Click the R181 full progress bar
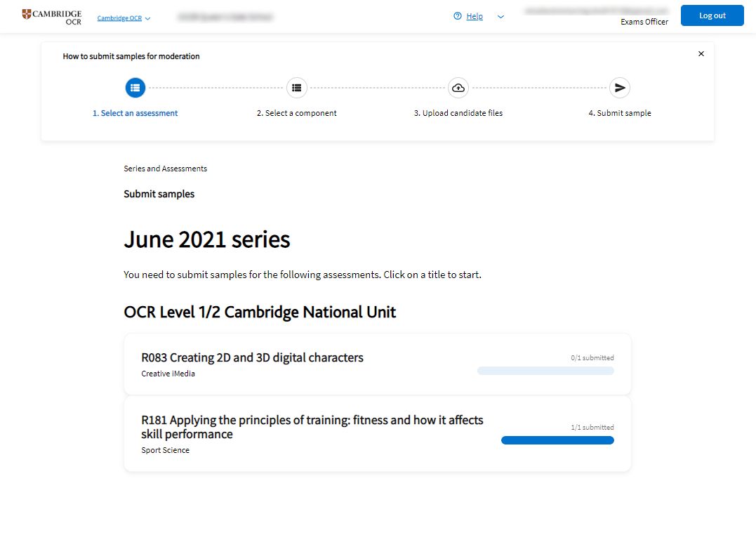 click(x=557, y=440)
